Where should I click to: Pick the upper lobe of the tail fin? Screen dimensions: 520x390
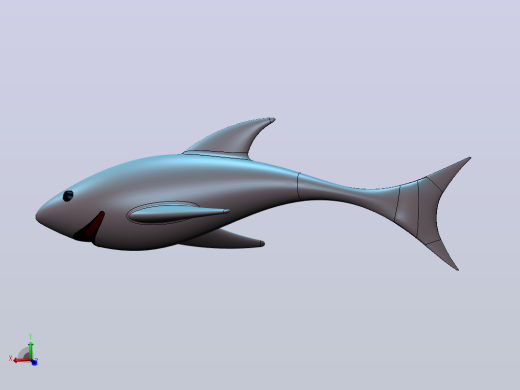click(x=449, y=174)
